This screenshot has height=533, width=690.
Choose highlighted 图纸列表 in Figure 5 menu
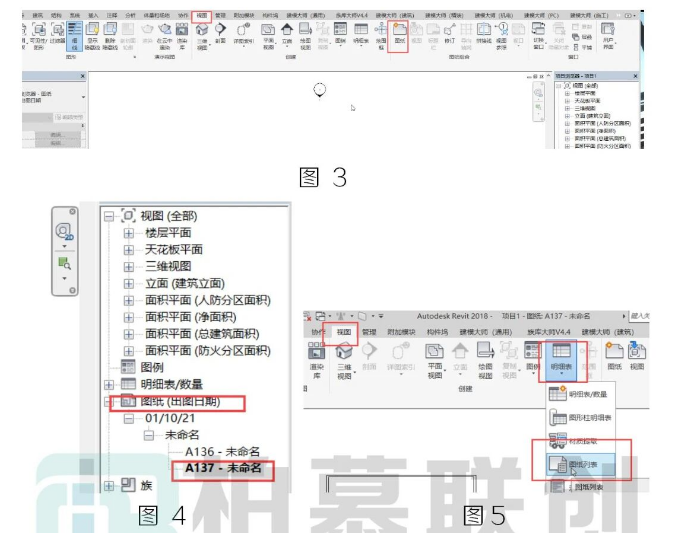[580, 465]
